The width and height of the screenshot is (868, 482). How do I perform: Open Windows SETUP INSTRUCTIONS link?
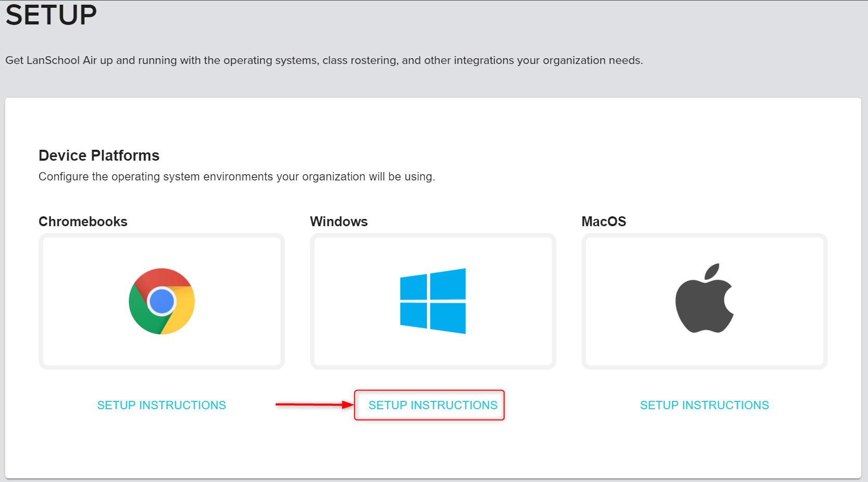tap(433, 405)
